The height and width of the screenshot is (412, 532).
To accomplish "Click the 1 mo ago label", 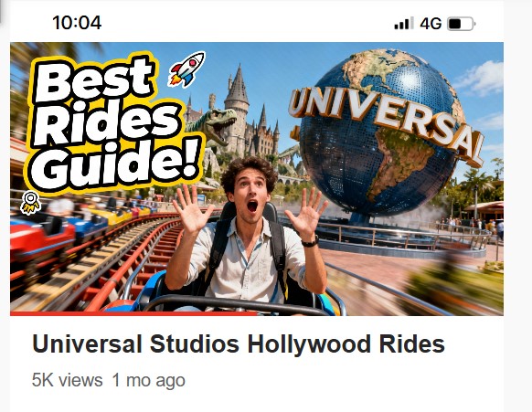I will click(x=149, y=380).
